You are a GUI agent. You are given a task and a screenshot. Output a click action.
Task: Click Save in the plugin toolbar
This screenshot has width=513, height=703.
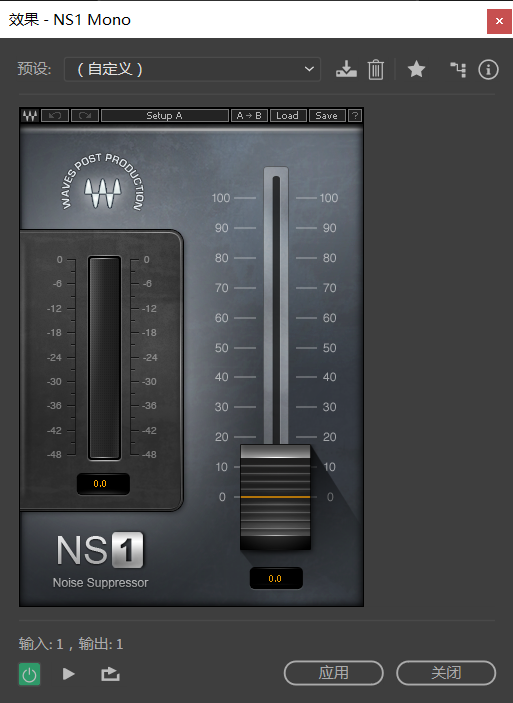(x=327, y=116)
